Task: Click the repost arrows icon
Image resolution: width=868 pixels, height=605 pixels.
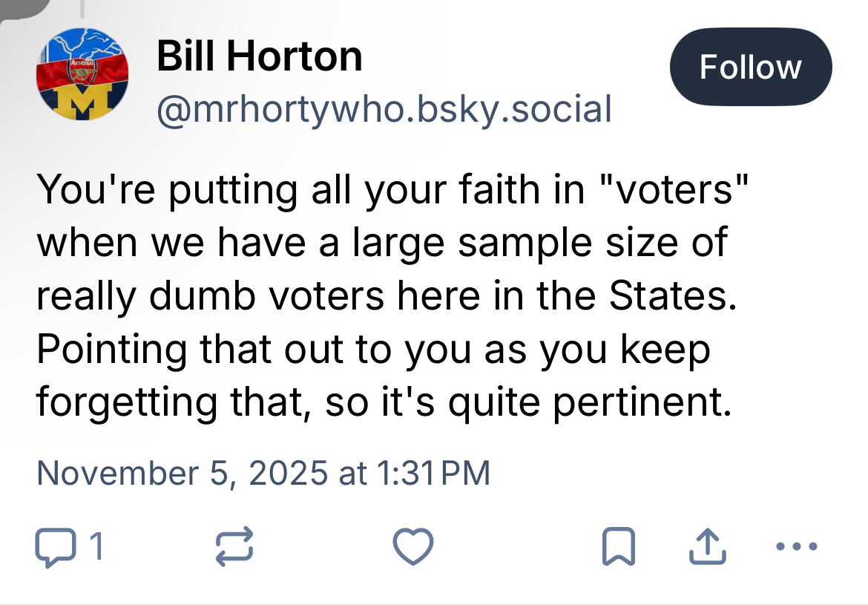Action: [x=234, y=548]
